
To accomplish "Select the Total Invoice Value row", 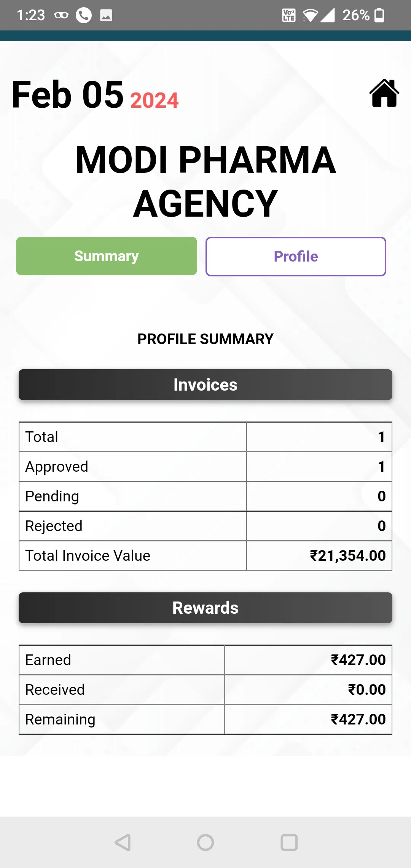I will pos(205,555).
